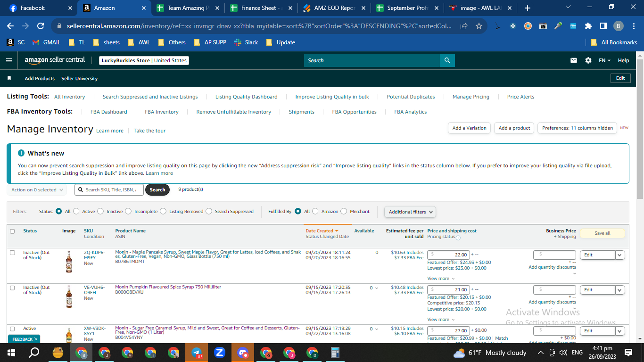Open Windows taskbar search
This screenshot has width=644, height=362.
click(x=34, y=353)
